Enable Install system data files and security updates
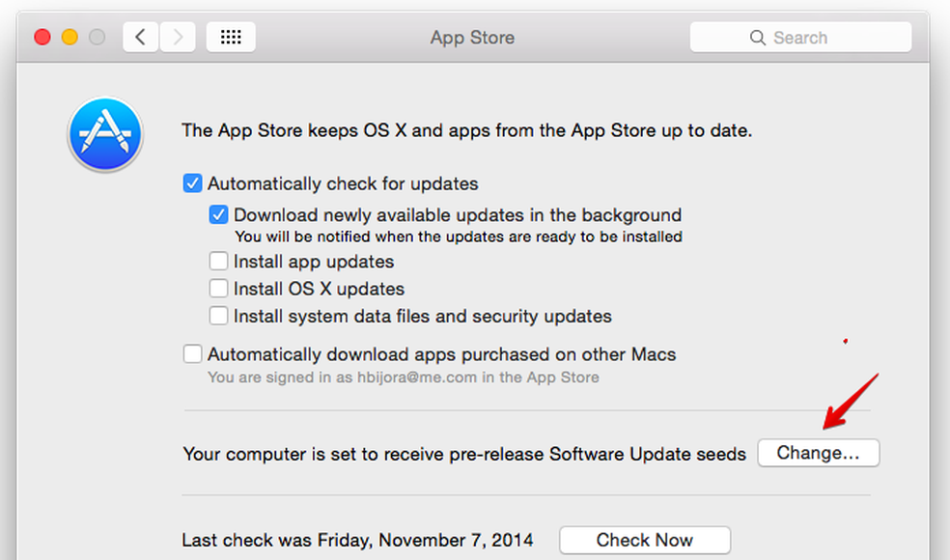 219,316
